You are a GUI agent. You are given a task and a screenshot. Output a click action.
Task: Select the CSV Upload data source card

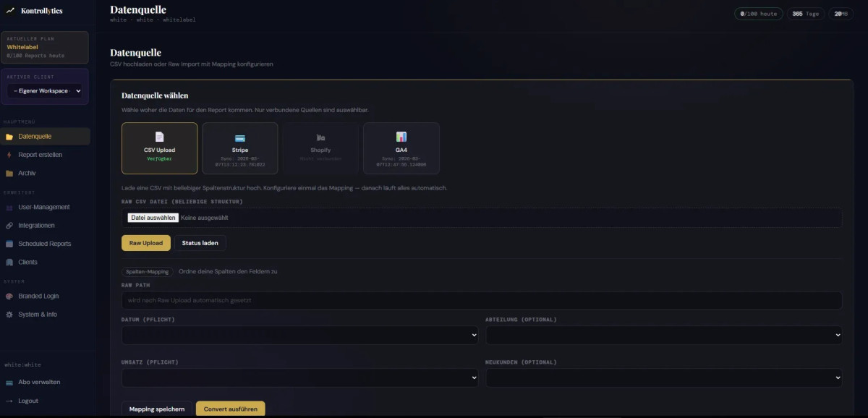click(160, 147)
